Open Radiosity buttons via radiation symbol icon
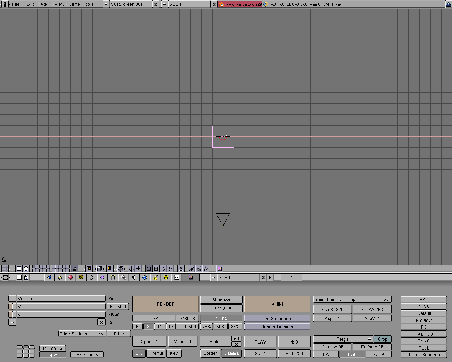Viewport: 452px width, 362px height. point(166,277)
